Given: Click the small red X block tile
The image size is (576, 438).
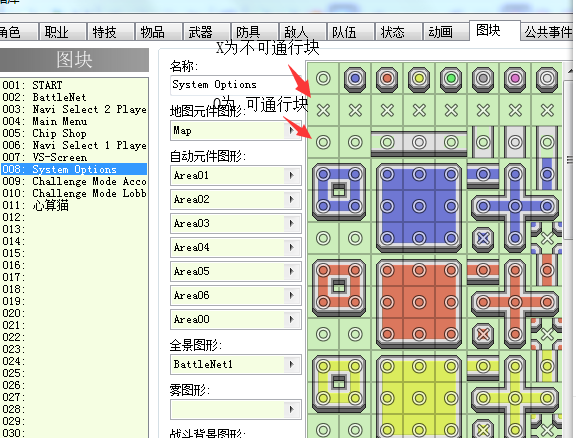Looking at the screenshot, I should [x=483, y=334].
